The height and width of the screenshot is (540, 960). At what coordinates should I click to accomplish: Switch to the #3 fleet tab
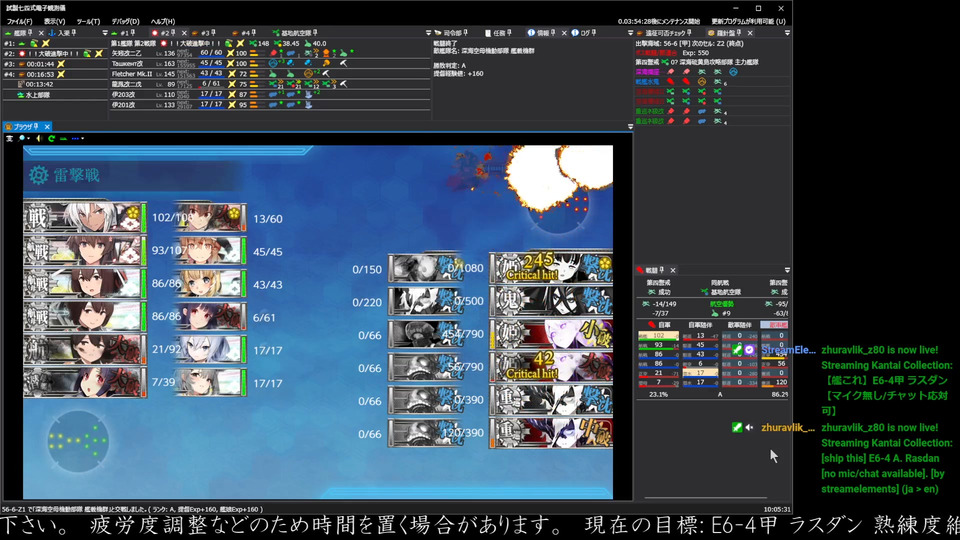click(203, 33)
